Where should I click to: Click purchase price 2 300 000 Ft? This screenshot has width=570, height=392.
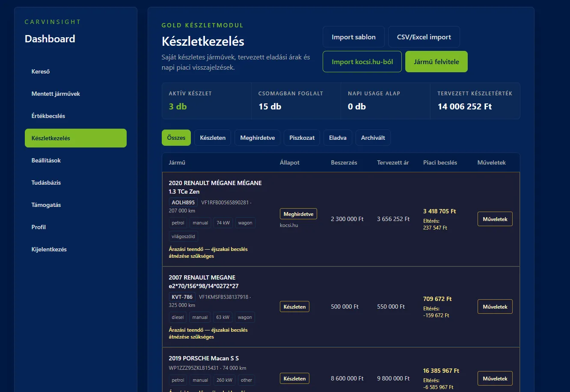347,219
